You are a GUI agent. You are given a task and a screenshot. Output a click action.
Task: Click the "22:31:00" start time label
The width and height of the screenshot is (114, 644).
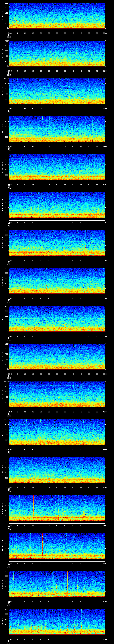point(9,109)
